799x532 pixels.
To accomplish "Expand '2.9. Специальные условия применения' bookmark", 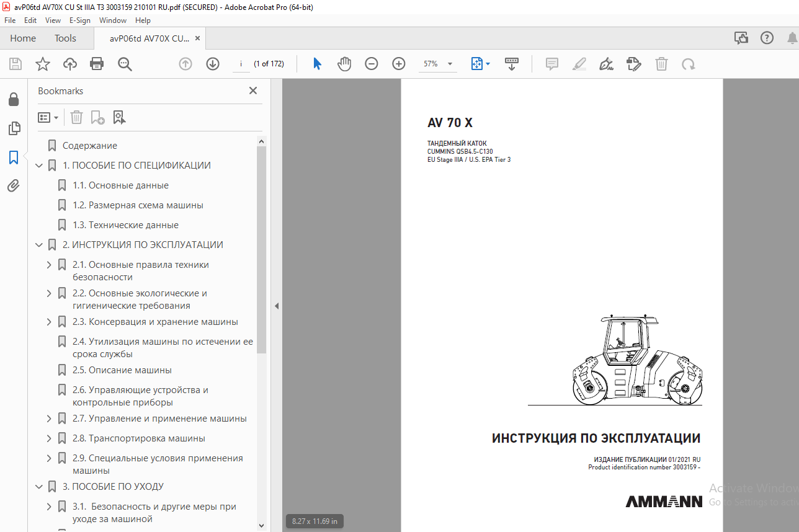I will click(x=49, y=458).
